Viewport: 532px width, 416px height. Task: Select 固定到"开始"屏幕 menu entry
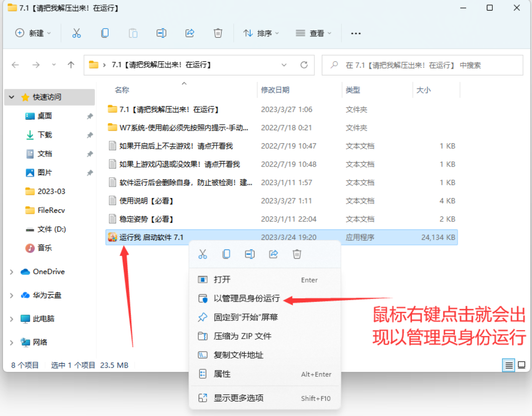point(264,317)
